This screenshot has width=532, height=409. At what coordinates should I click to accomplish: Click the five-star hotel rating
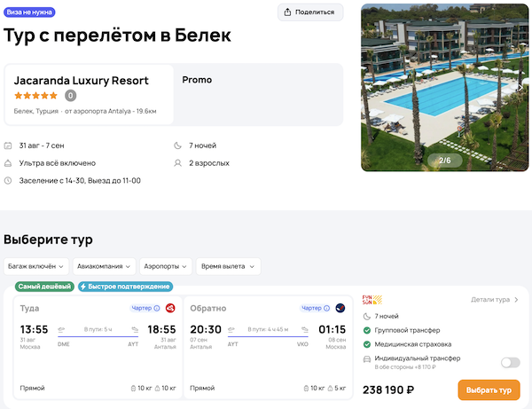click(x=35, y=96)
